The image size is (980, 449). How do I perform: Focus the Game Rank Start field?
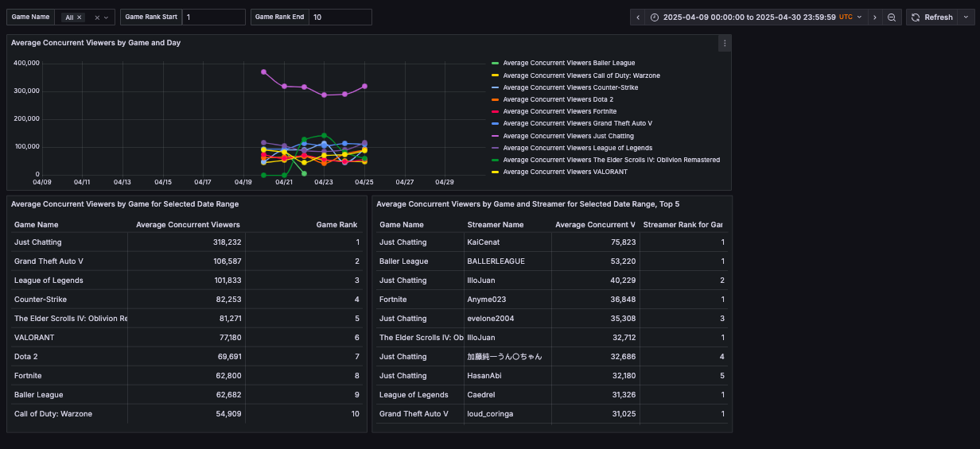point(213,17)
